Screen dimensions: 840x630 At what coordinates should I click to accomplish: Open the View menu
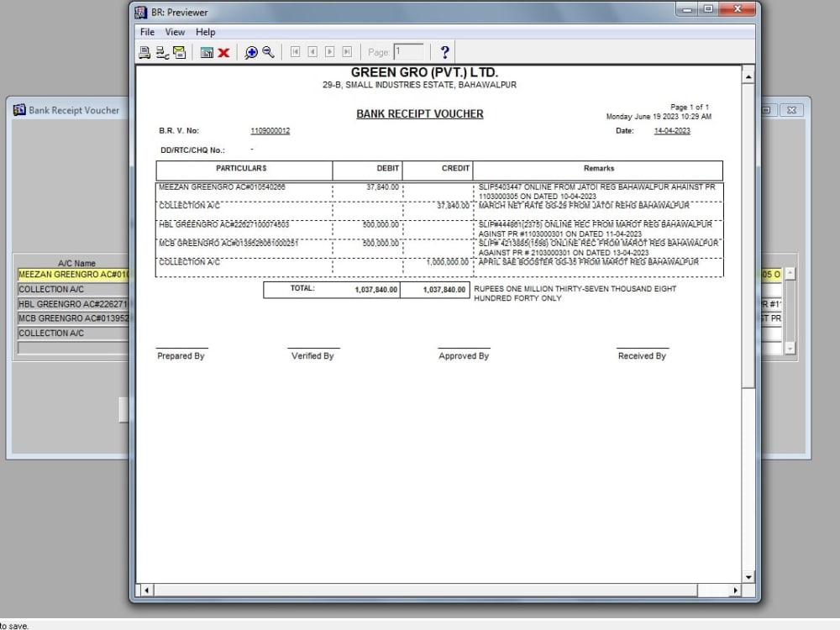tap(175, 32)
